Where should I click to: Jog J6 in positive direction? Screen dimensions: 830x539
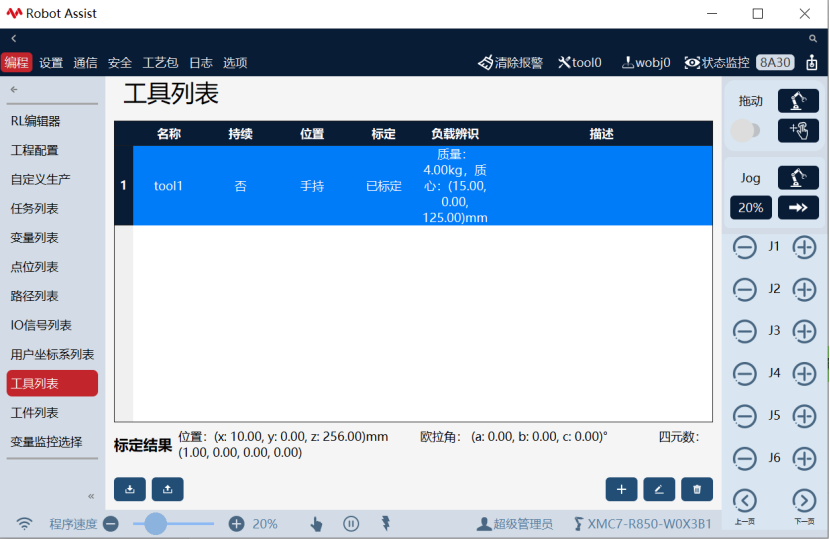pyautogui.click(x=804, y=459)
